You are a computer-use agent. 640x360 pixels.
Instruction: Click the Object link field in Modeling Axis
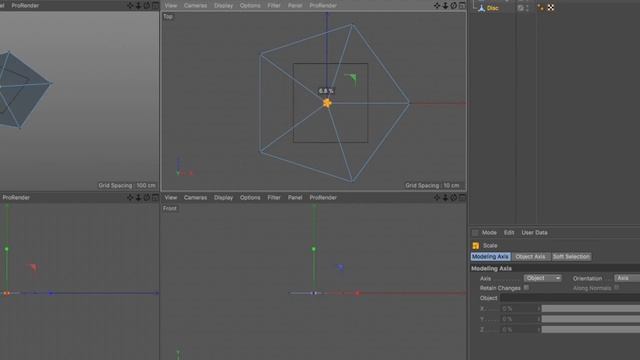pyautogui.click(x=570, y=298)
